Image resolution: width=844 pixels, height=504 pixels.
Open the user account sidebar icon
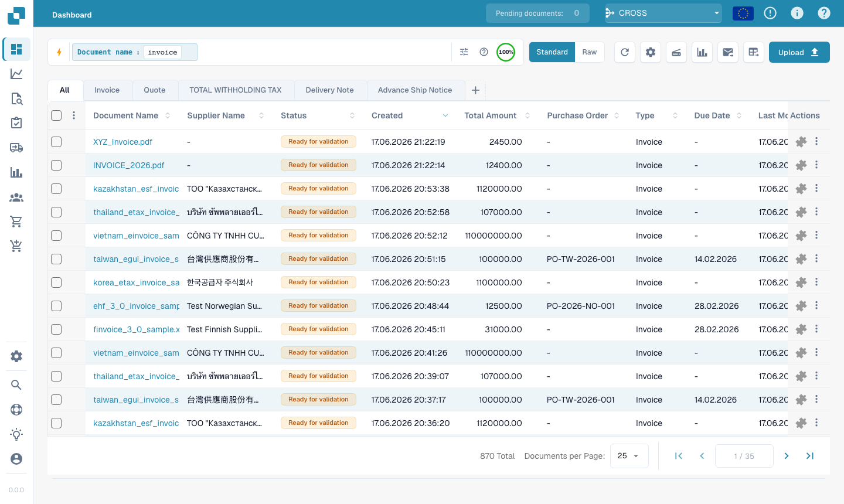click(16, 459)
